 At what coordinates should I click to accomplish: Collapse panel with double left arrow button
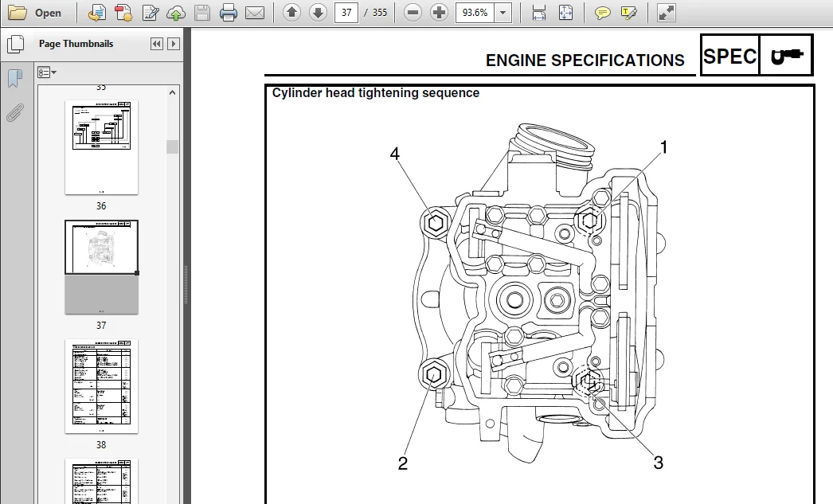pyautogui.click(x=157, y=44)
